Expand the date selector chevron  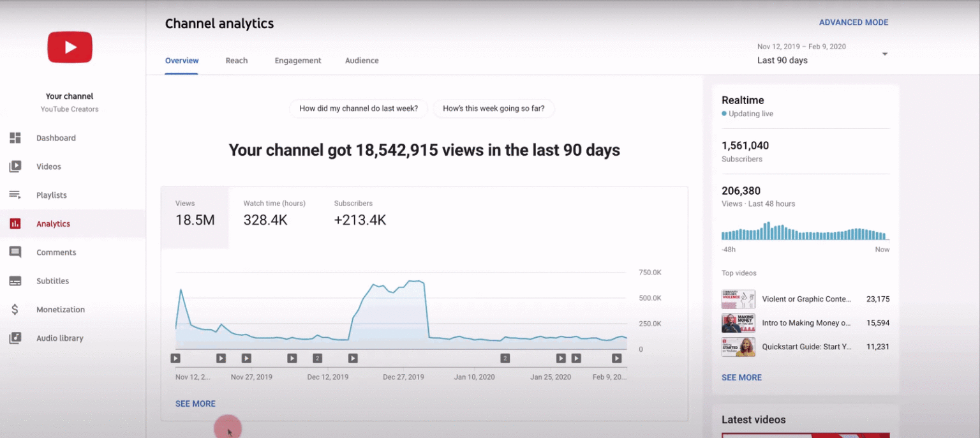[884, 54]
